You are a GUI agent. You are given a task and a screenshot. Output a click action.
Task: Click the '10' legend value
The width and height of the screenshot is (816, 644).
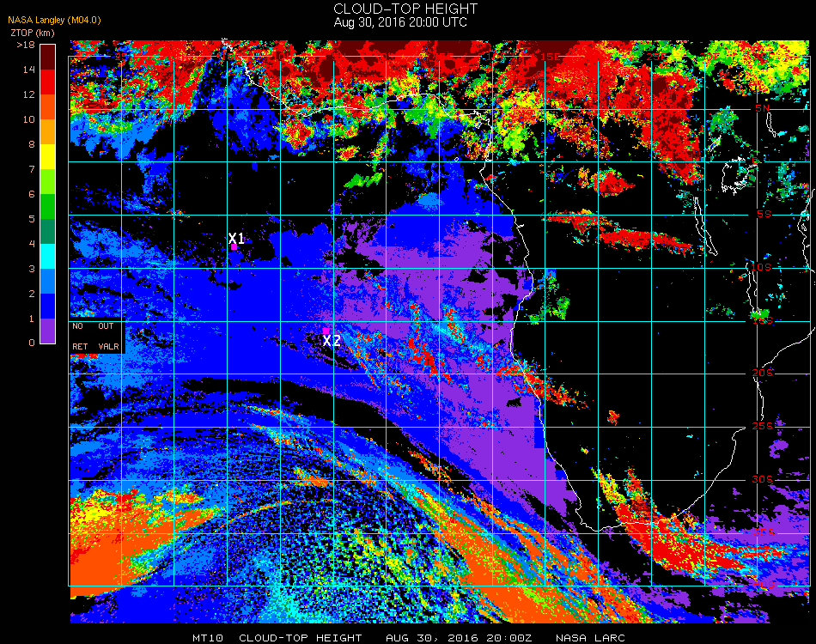29,119
